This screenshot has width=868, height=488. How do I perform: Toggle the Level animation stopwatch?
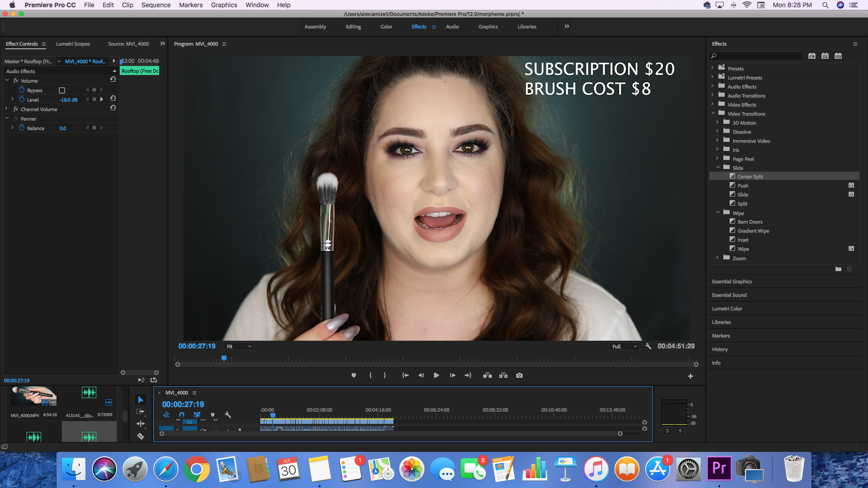[x=22, y=99]
